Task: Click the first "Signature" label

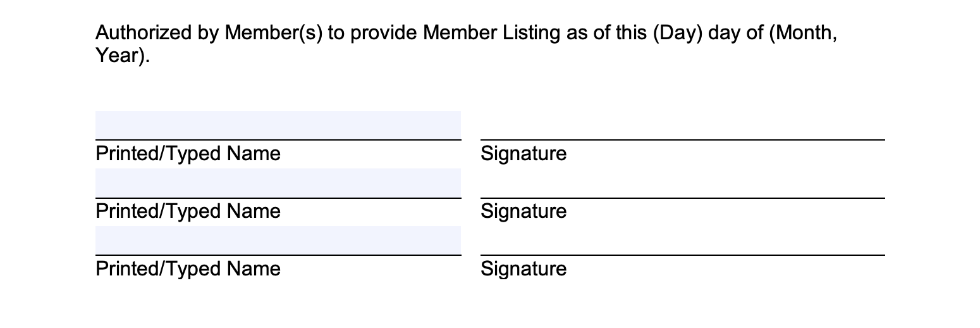Action: [524, 154]
